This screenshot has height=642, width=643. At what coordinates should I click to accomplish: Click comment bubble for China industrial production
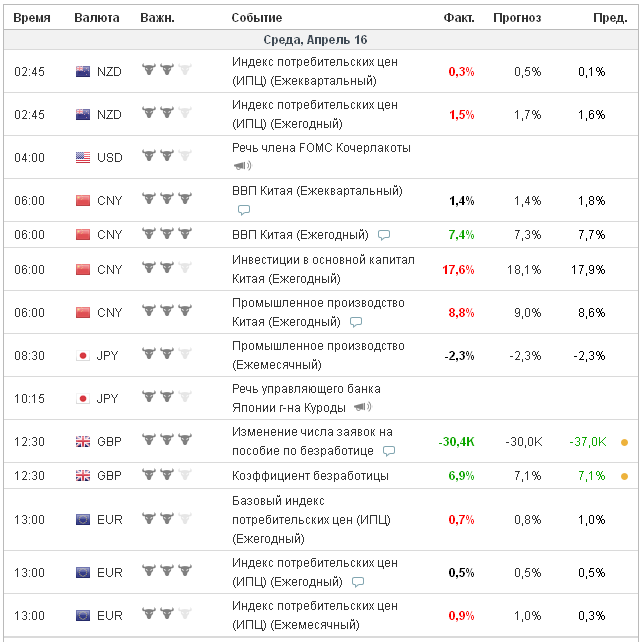[355, 322]
